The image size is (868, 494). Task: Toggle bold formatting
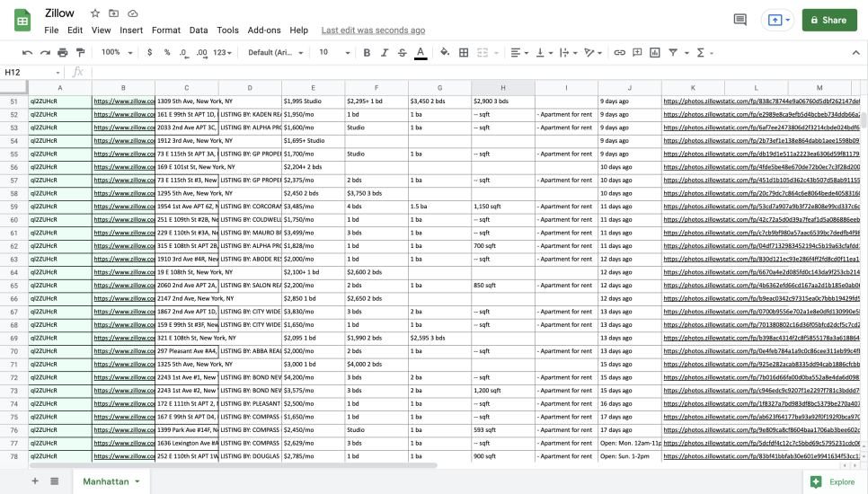click(367, 53)
